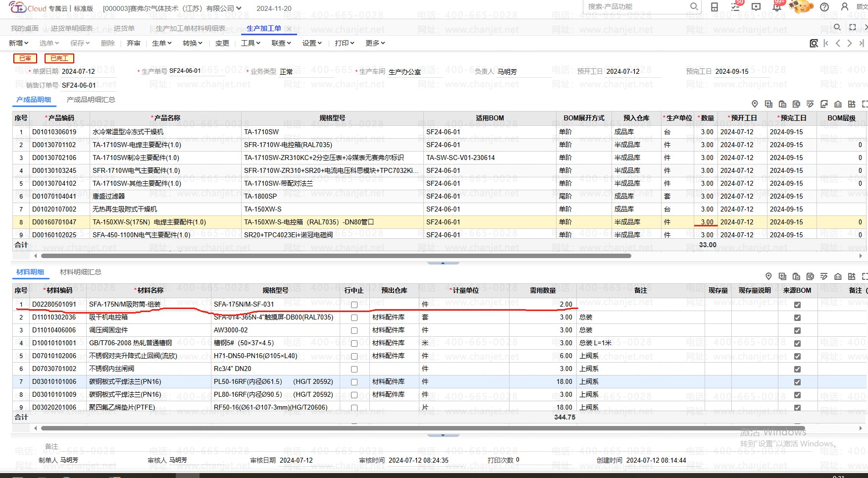
Task: Click the document lookup icon beside navigation arrows
Action: 814,43
